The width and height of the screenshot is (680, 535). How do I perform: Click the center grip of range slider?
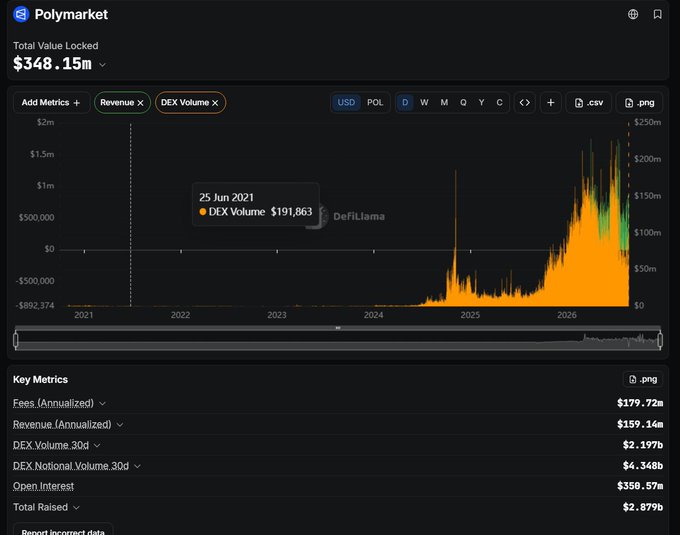click(338, 328)
